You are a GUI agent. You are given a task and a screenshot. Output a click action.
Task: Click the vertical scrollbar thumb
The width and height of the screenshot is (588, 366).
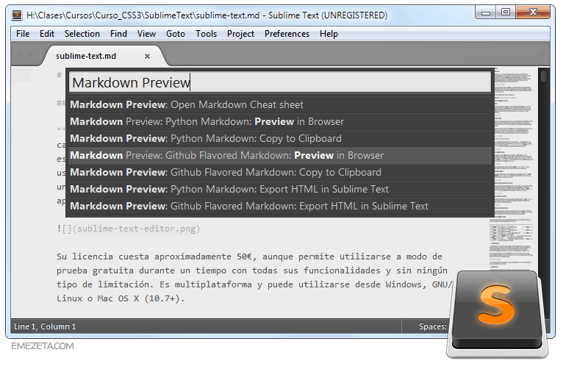coord(544,76)
